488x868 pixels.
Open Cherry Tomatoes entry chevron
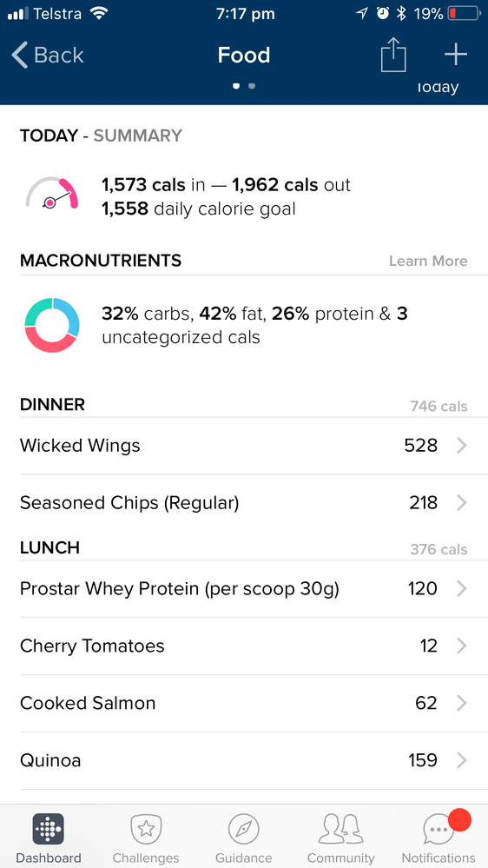point(462,646)
